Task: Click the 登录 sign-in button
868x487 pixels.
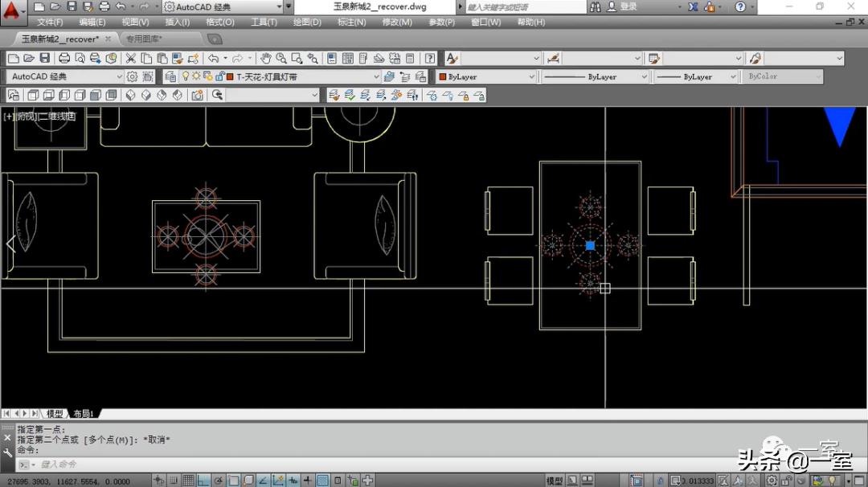Action: click(628, 6)
